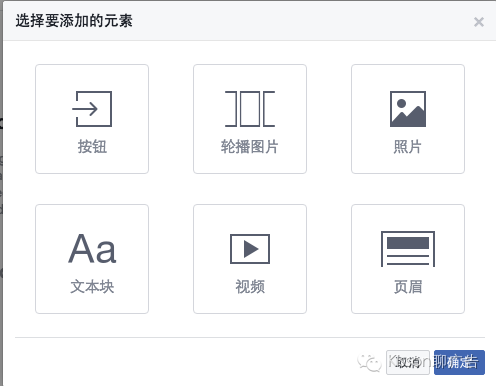Click the 照片 label text
The width and height of the screenshot is (496, 386).
[x=408, y=147]
